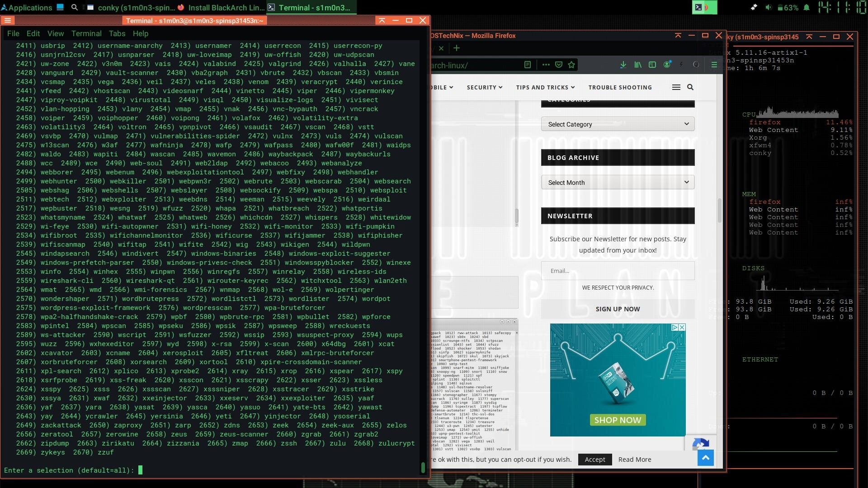This screenshot has height=488, width=868.
Task: Bookmark this page with the star icon
Action: (x=571, y=65)
